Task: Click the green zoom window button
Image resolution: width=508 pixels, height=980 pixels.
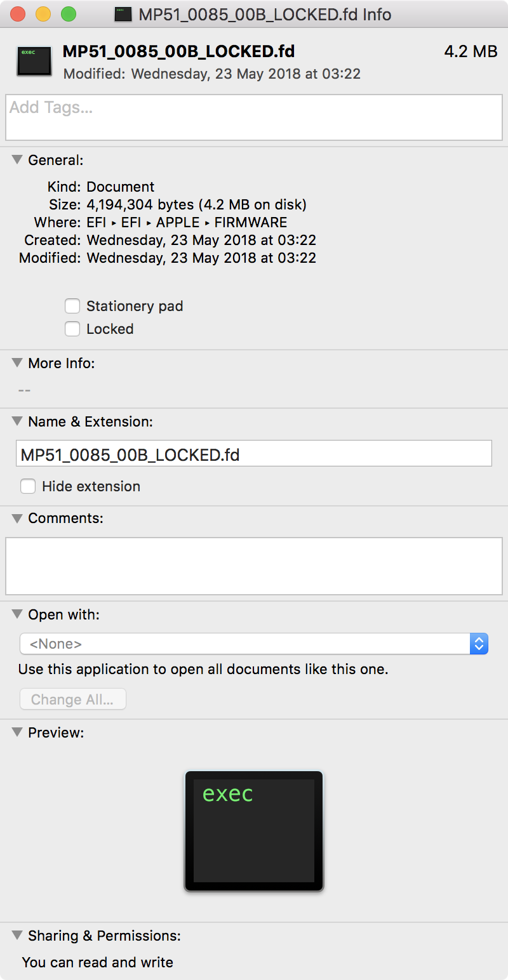Action: coord(68,14)
